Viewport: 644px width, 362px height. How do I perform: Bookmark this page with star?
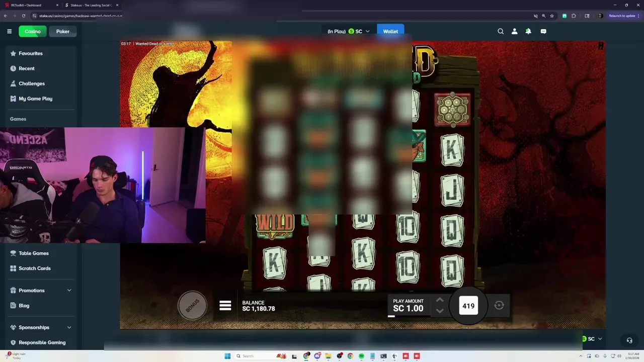point(552,16)
